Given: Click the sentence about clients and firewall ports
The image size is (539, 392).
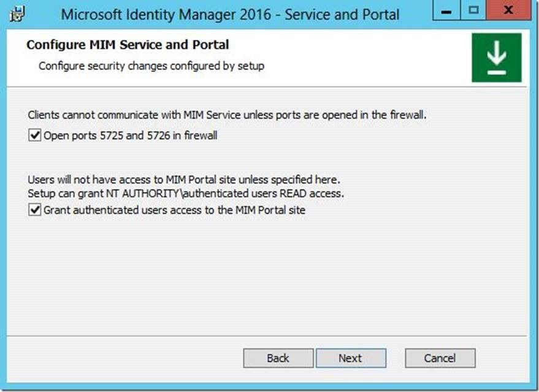Looking at the screenshot, I should (x=227, y=115).
